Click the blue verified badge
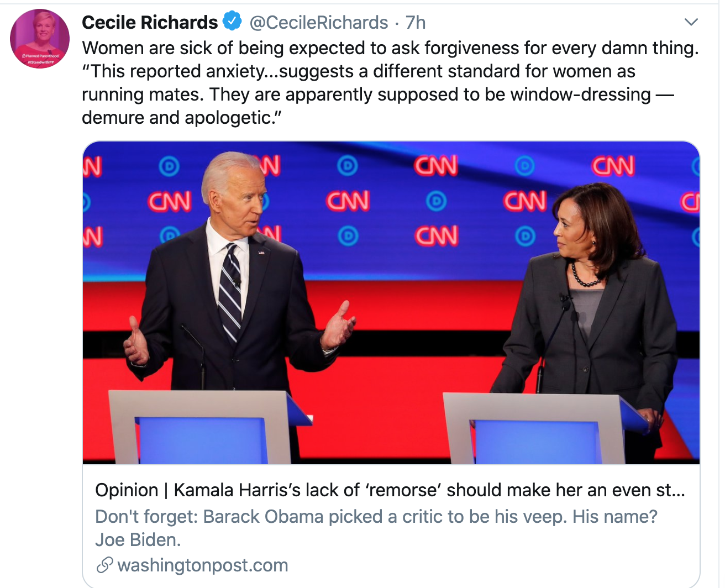The width and height of the screenshot is (725, 588). (x=232, y=21)
